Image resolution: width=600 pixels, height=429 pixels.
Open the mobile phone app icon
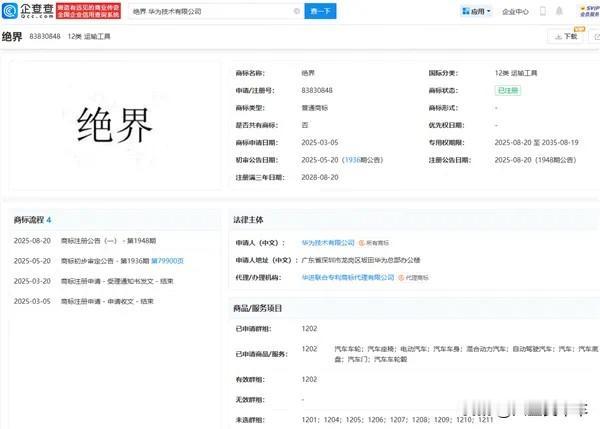(543, 11)
